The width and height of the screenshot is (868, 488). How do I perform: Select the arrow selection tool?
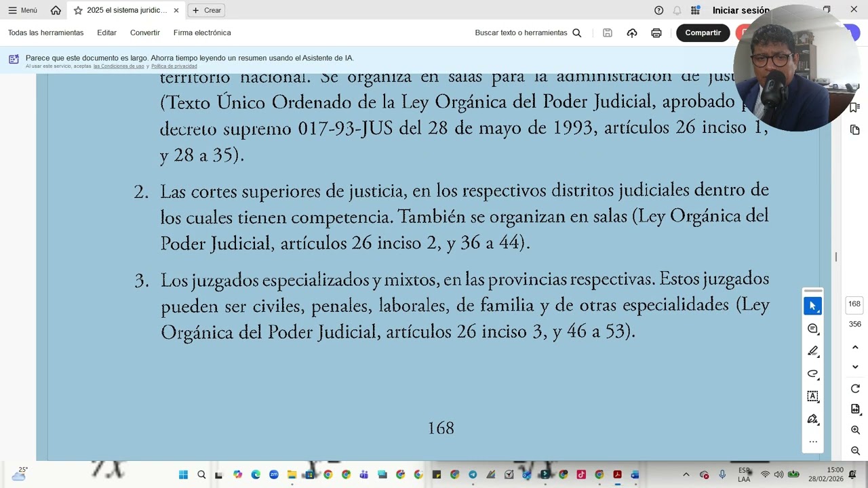point(812,306)
